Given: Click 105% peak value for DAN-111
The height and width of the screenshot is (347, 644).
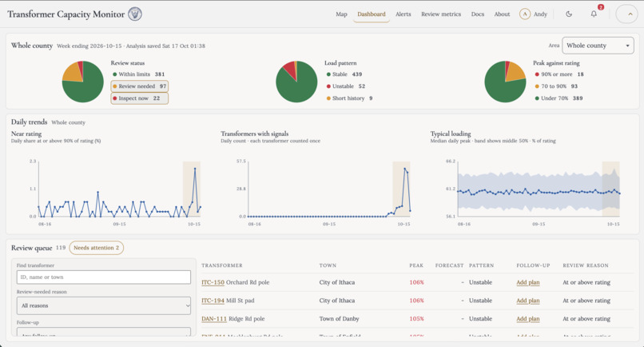Looking at the screenshot, I should (416, 319).
